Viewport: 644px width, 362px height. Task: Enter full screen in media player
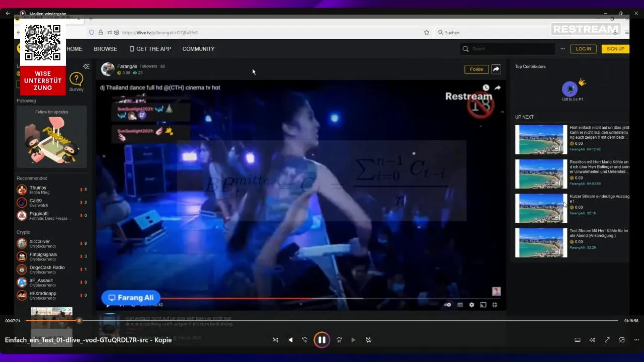click(607, 340)
